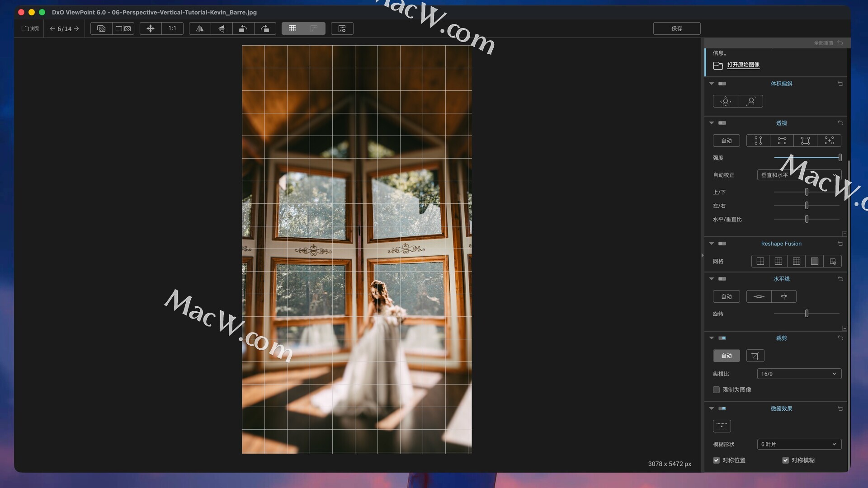Adjust the 旋转 rotation slider
The height and width of the screenshot is (488, 868).
[807, 314]
